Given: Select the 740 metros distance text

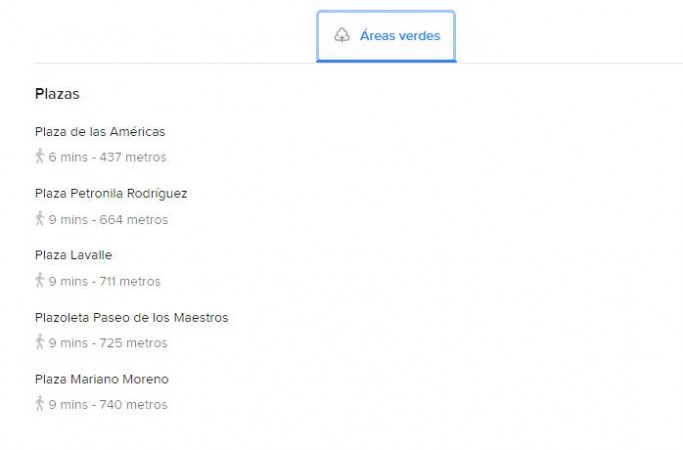Looking at the screenshot, I should [134, 405].
